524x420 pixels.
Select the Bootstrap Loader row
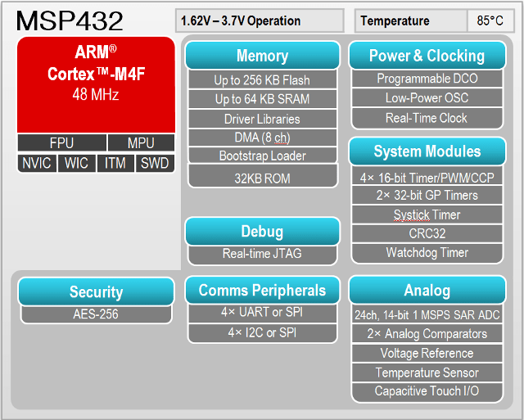262,156
